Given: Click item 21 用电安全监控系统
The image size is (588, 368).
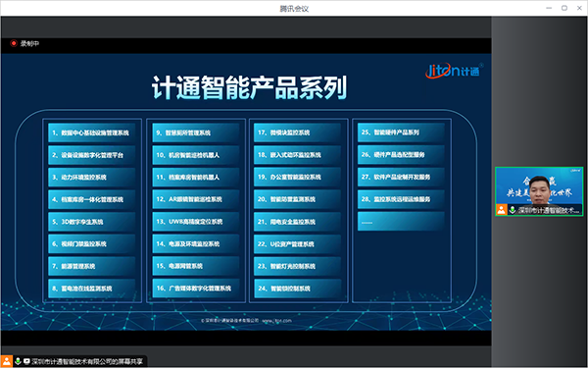Looking at the screenshot, I should click(x=298, y=222).
